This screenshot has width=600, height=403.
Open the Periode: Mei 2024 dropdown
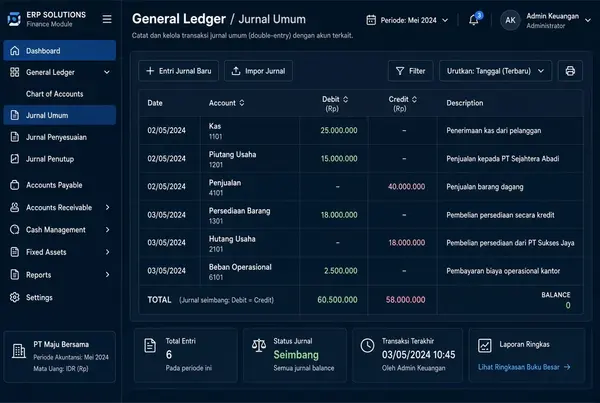408,20
